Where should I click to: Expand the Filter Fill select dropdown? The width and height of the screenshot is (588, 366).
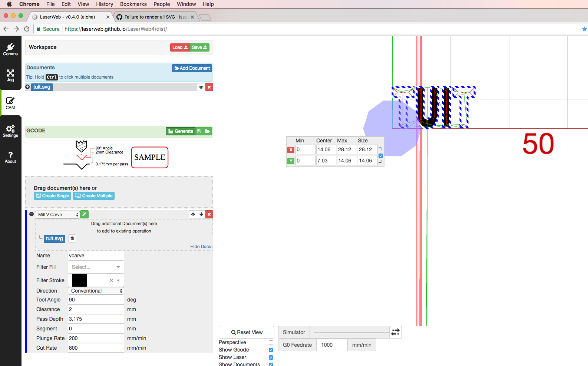[x=96, y=267]
